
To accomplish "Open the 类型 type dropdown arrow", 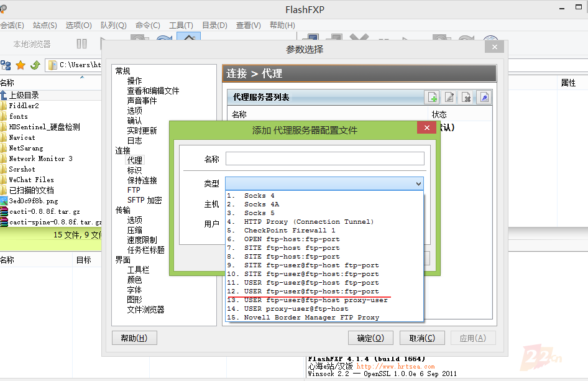I will click(418, 184).
